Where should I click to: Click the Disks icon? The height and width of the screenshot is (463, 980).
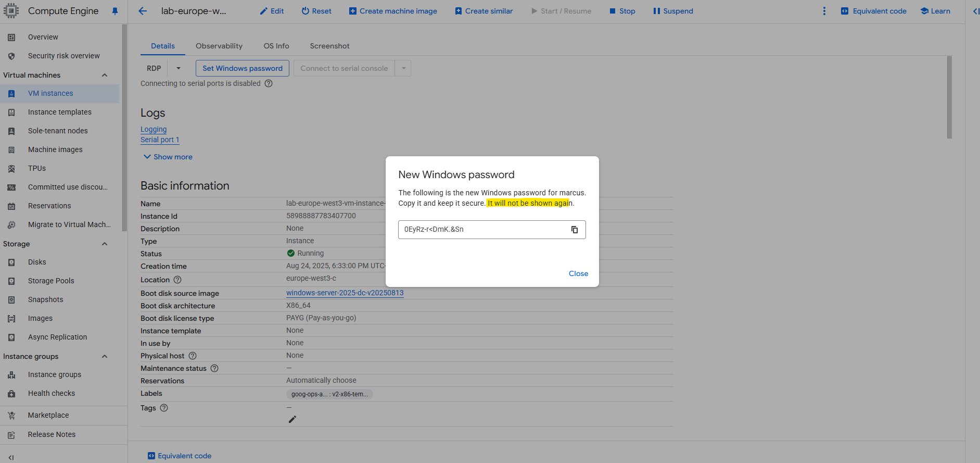coord(11,262)
